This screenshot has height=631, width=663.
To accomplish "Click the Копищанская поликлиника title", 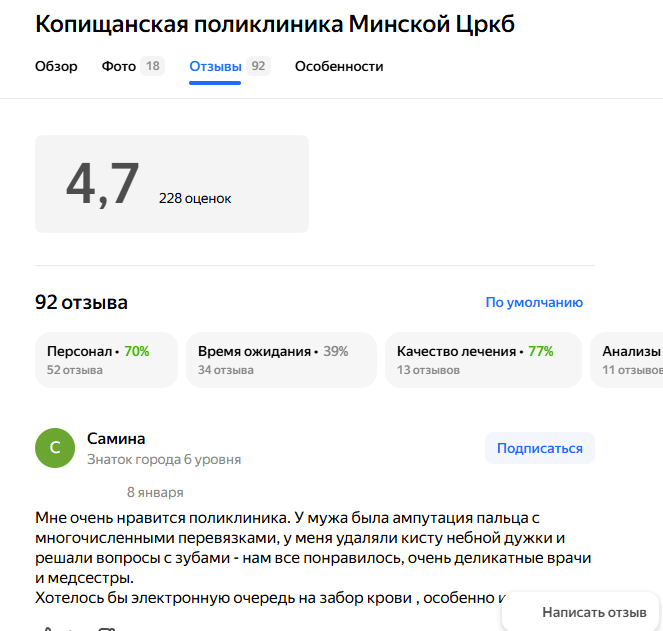I will pyautogui.click(x=275, y=25).
